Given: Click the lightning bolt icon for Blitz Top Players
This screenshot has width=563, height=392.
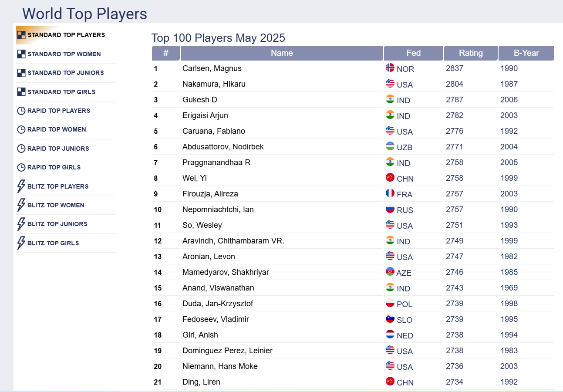Looking at the screenshot, I should [20, 186].
